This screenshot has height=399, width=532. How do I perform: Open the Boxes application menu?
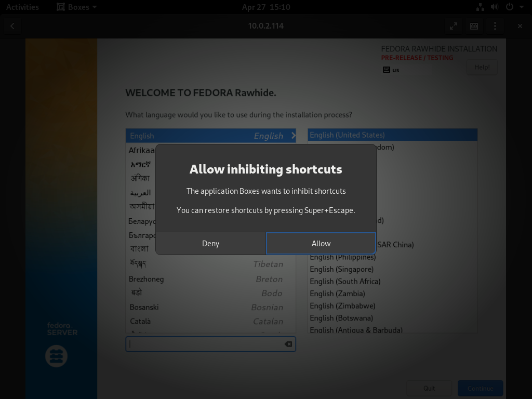click(77, 7)
